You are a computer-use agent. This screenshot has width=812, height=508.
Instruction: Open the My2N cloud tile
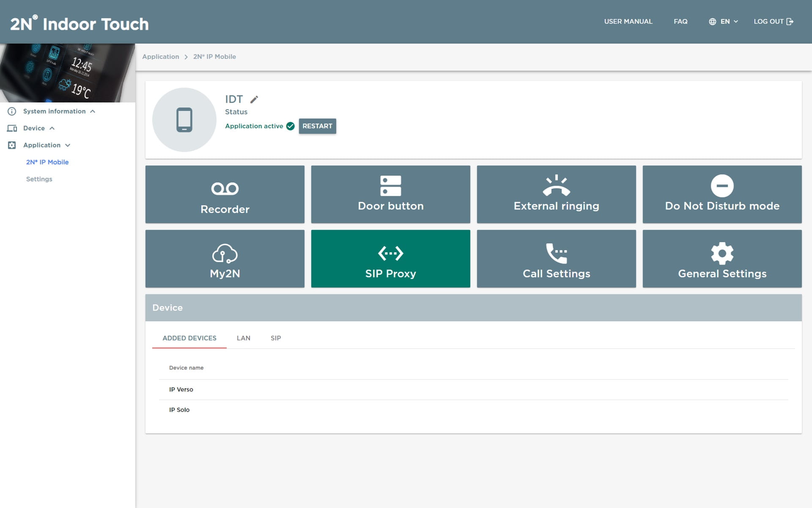225,259
